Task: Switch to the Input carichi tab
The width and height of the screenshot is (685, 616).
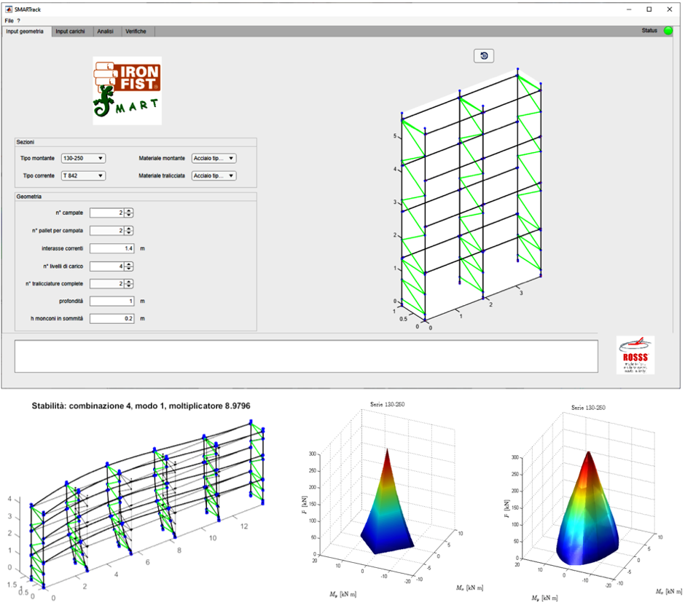Action: coord(71,31)
